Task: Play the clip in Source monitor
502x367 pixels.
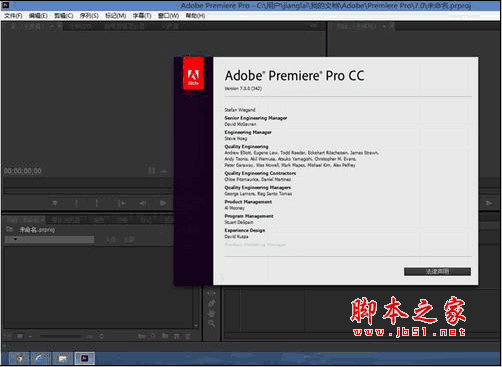Action: (163, 203)
